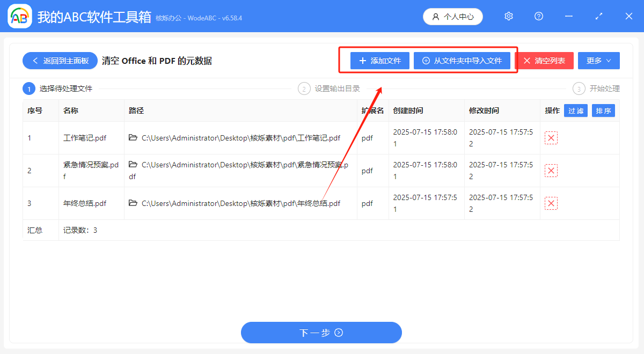Image resolution: width=644 pixels, height=354 pixels.
Task: Select step 3 开始处理
Action: pyautogui.click(x=596, y=88)
